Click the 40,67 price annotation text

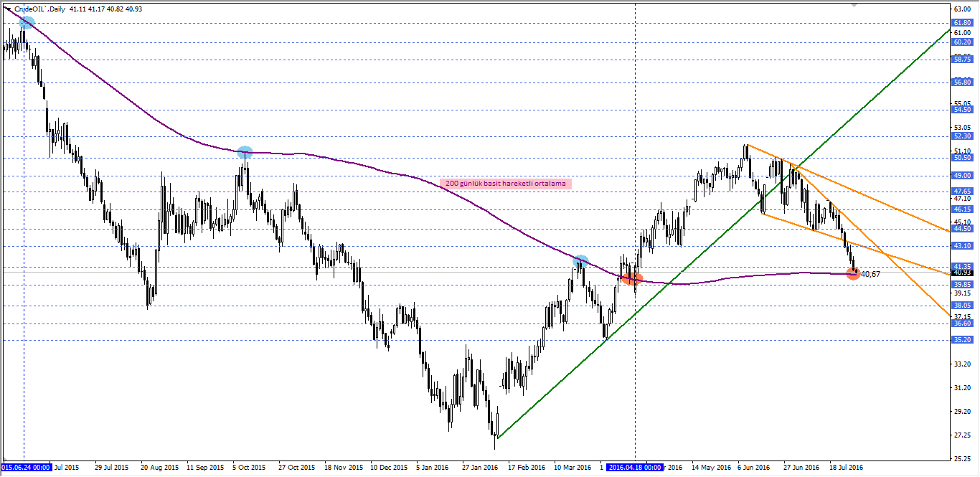click(870, 274)
